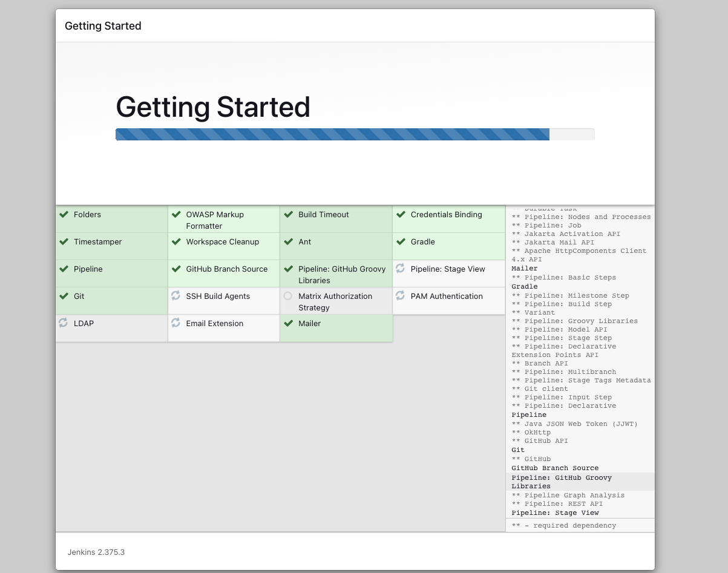
Task: Click the checkmark next to Ant
Action: pyautogui.click(x=288, y=241)
